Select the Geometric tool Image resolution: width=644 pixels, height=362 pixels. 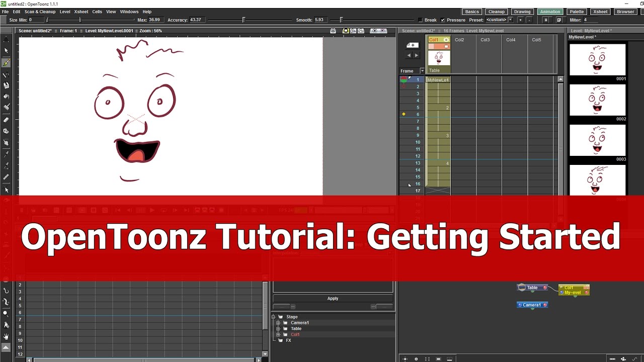click(x=6, y=75)
